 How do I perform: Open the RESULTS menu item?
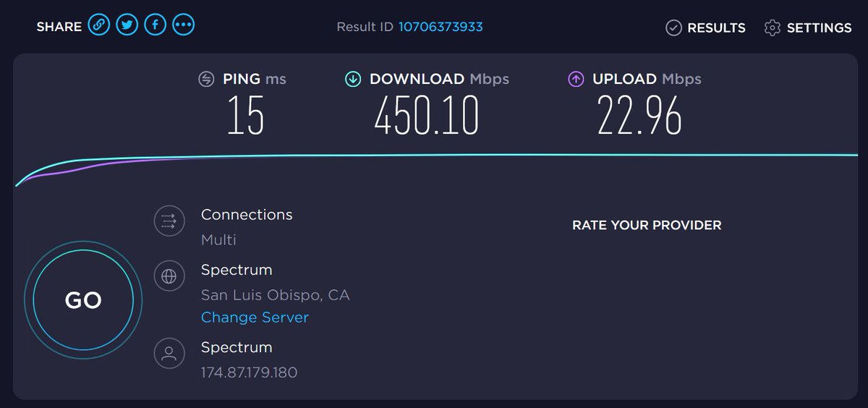coord(716,27)
